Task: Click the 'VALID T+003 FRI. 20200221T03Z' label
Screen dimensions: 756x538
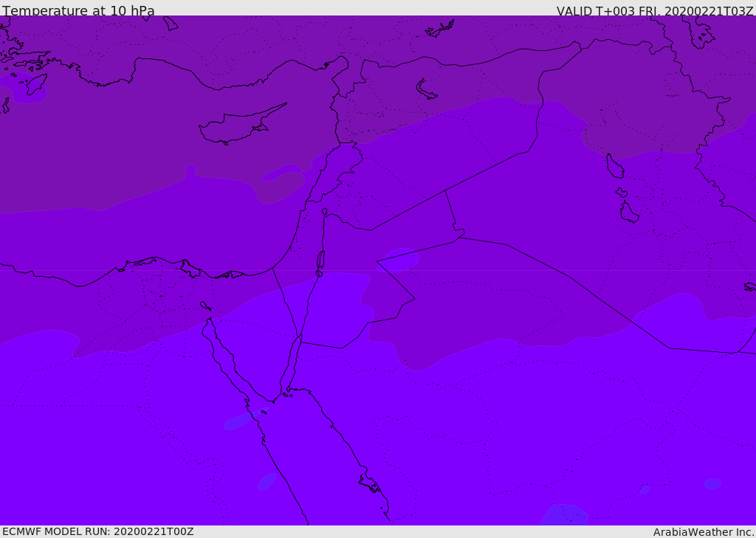Action: click(655, 10)
